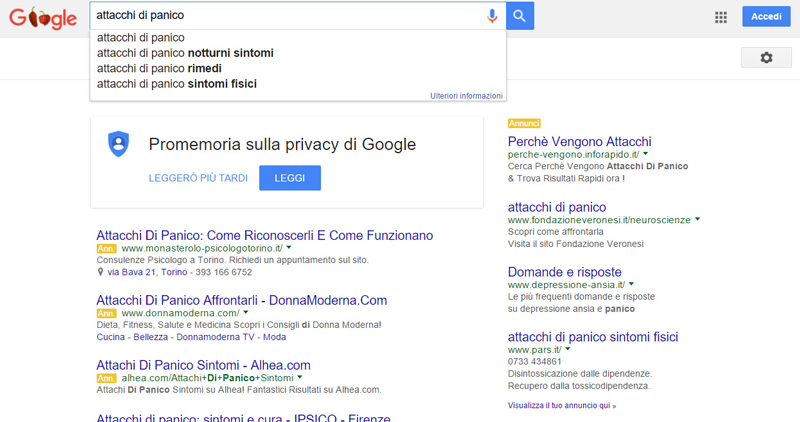The image size is (800, 422).
Task: Click the phone number 0733 434861
Action: point(535,361)
